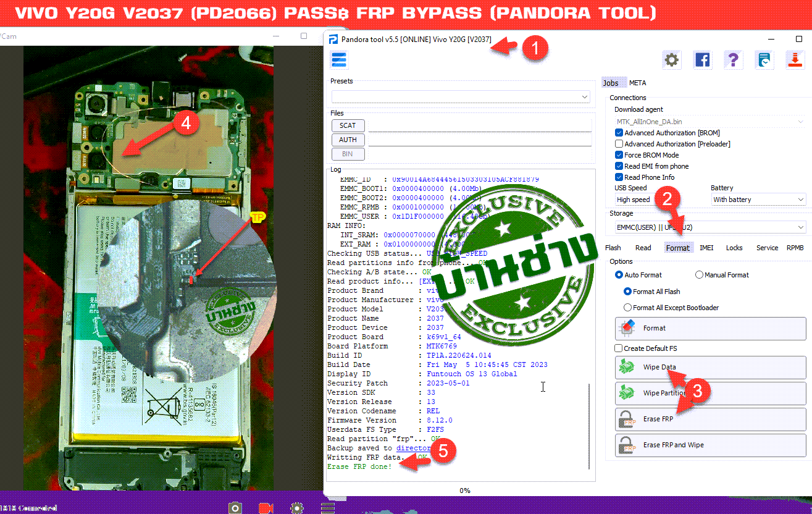Select the Auto Format radio button
The image size is (812, 514).
[619, 275]
